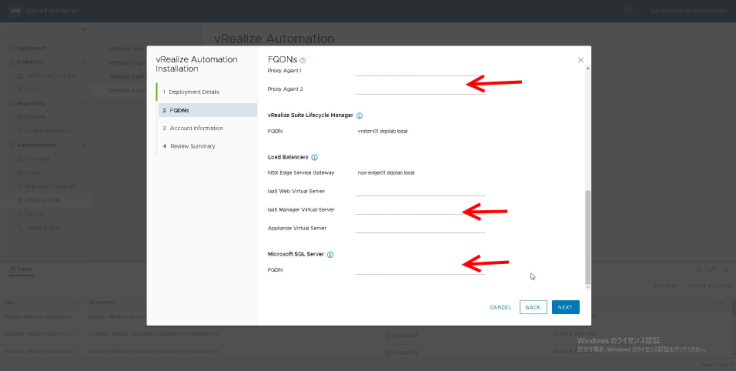
Task: Open VMware CEIP in sidebar
Action: pyautogui.click(x=43, y=228)
